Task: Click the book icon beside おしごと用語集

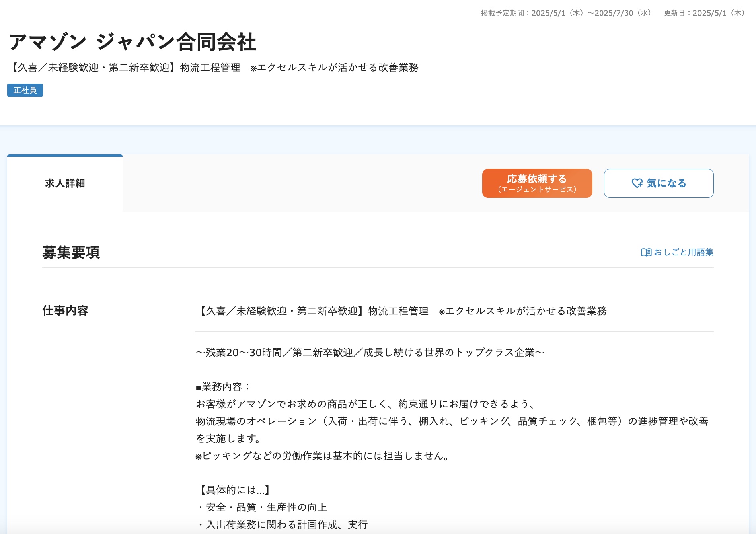Action: [x=646, y=252]
